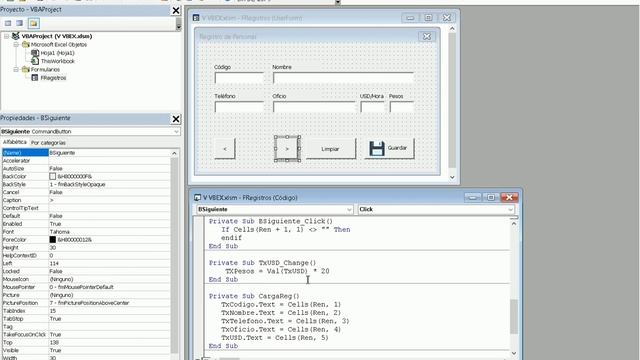Click the Código text box on form
640x360 pixels.
click(239, 78)
